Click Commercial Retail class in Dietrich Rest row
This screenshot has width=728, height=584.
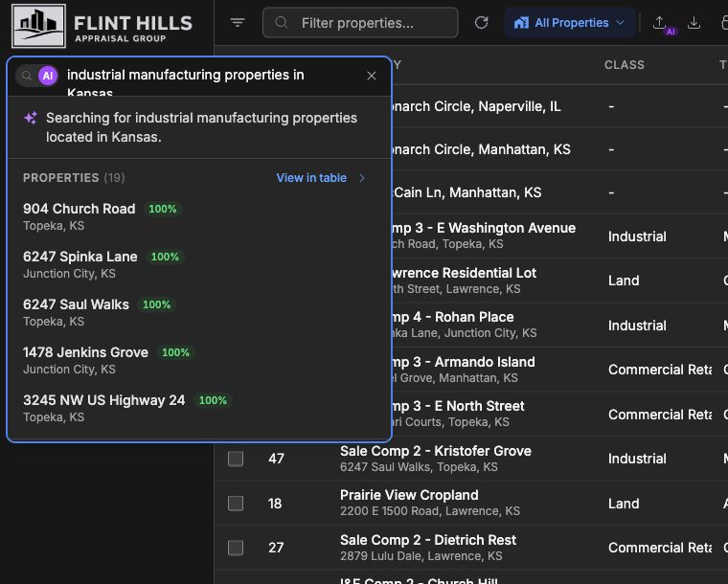coord(660,548)
